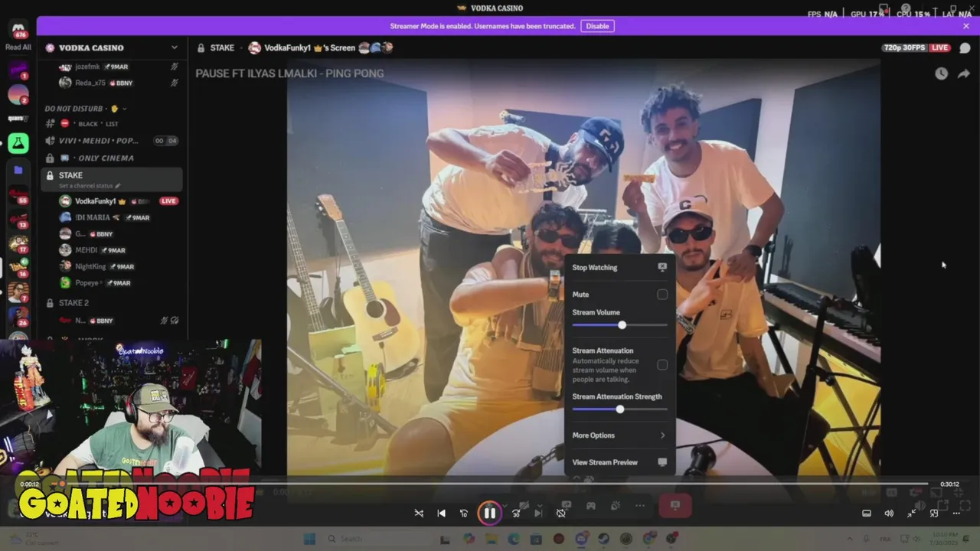This screenshot has height=551, width=980.
Task: Open Steam from the Windows taskbar
Action: (x=603, y=540)
